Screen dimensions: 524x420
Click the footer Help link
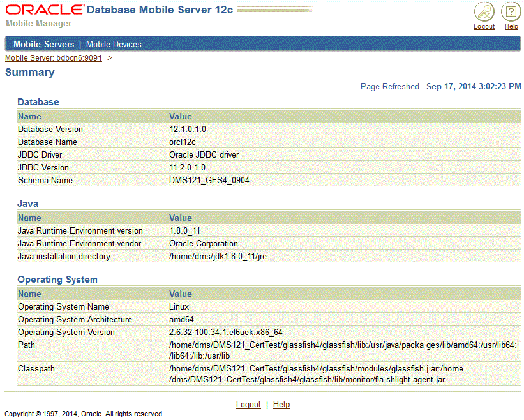[281, 404]
